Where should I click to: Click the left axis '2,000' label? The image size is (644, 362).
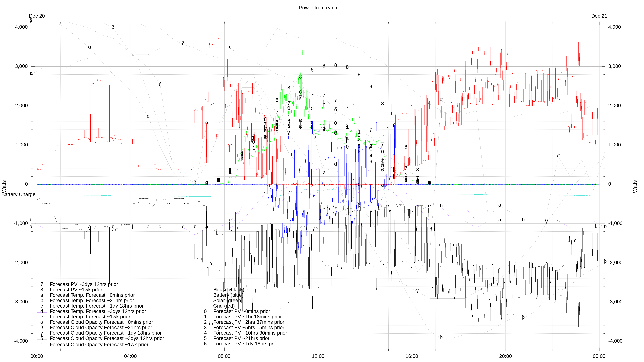[x=22, y=105]
